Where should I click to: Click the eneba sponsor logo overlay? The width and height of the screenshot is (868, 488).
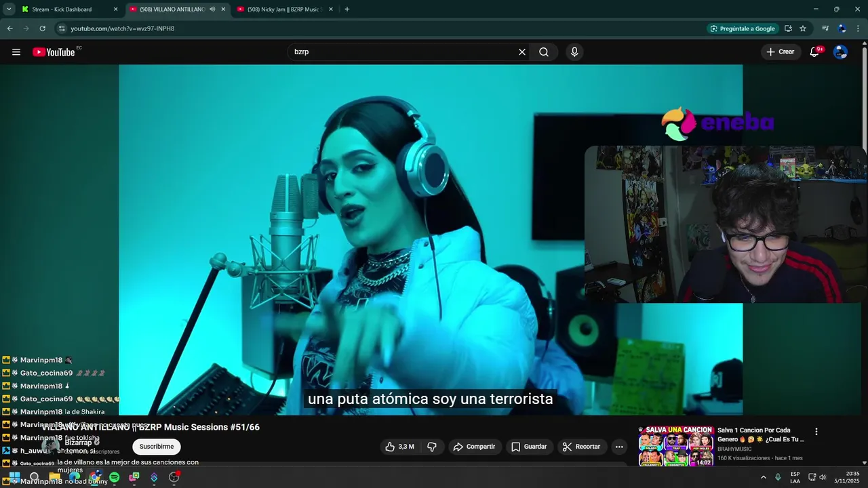(717, 123)
